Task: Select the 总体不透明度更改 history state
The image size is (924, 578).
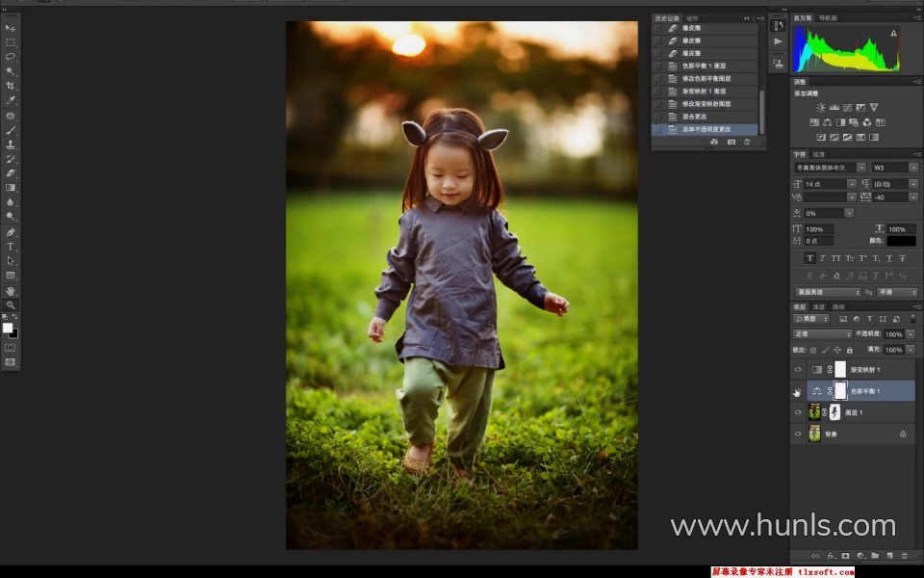Action: (705, 129)
